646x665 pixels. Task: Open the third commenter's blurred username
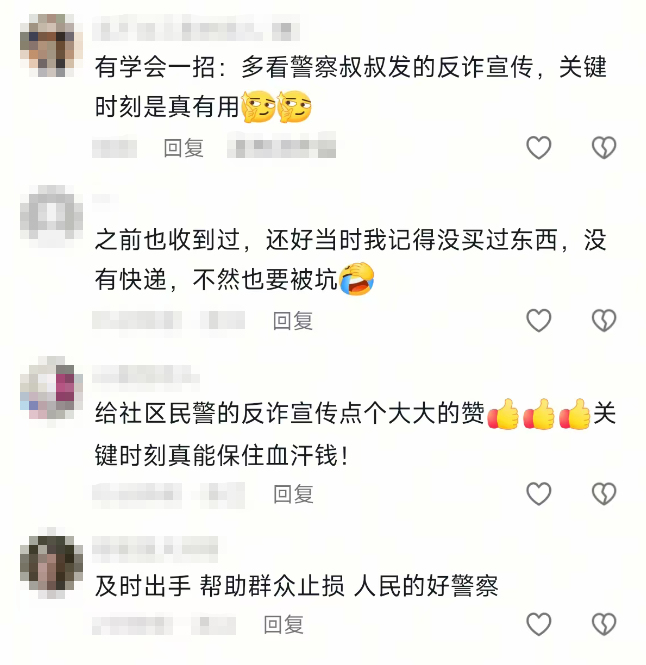(x=146, y=377)
